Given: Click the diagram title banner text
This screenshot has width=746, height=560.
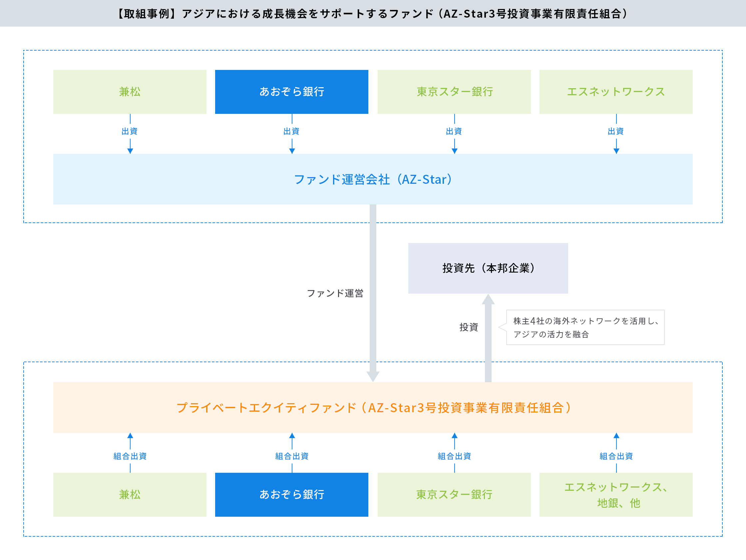Looking at the screenshot, I should pos(372,14).
